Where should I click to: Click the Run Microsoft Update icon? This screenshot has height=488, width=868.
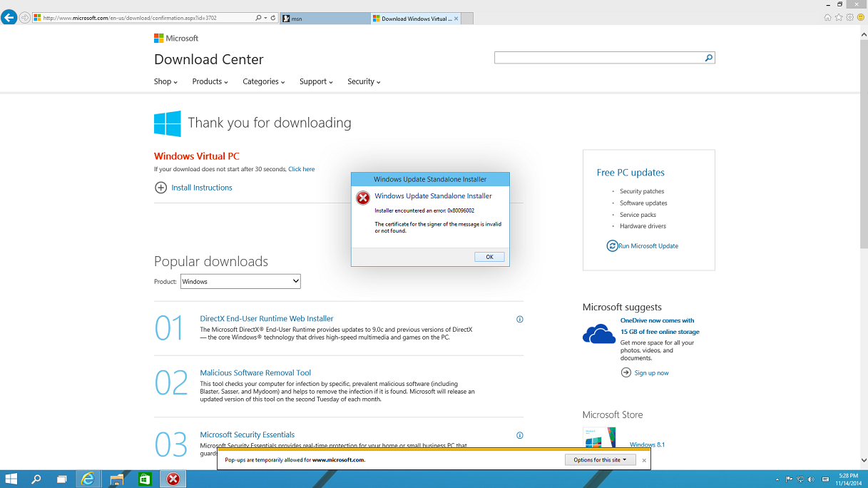(612, 245)
